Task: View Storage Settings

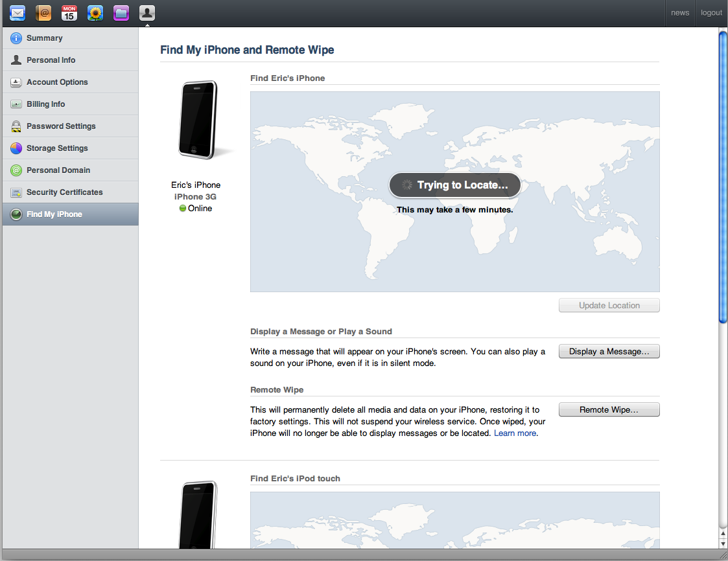Action: pos(71,148)
